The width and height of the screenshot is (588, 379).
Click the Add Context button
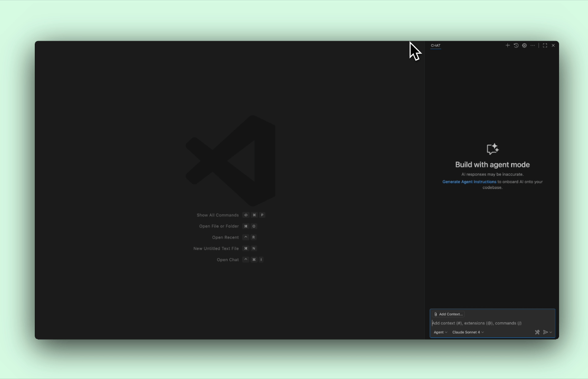pos(449,314)
